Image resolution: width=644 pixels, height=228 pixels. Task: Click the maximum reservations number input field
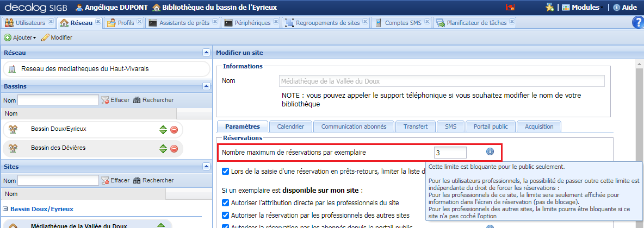[x=450, y=153]
